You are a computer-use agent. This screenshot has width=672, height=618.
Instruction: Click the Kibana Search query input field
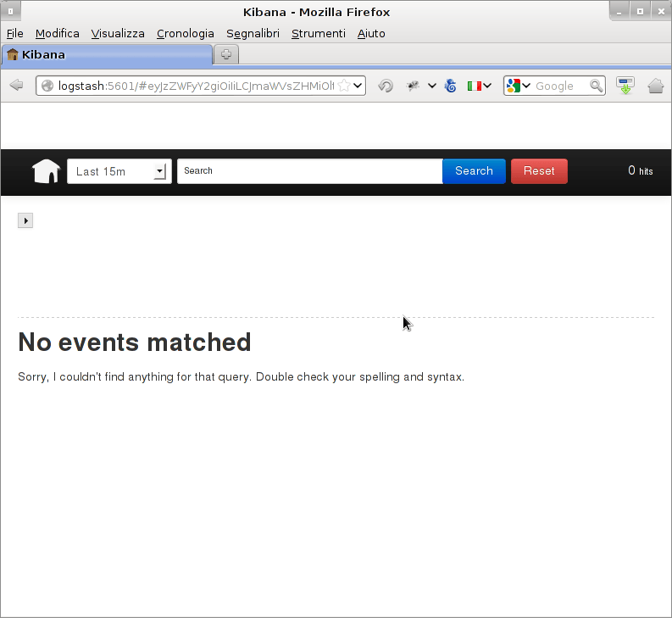(310, 171)
